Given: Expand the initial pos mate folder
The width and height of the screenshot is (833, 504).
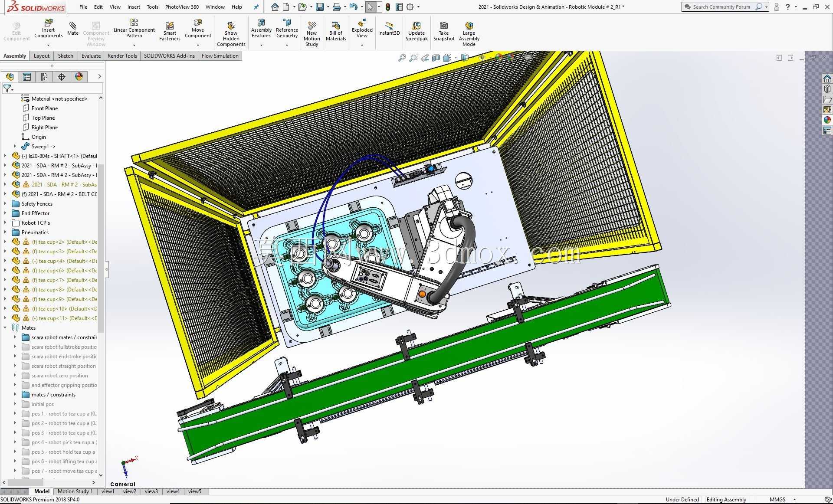Looking at the screenshot, I should pyautogui.click(x=15, y=404).
